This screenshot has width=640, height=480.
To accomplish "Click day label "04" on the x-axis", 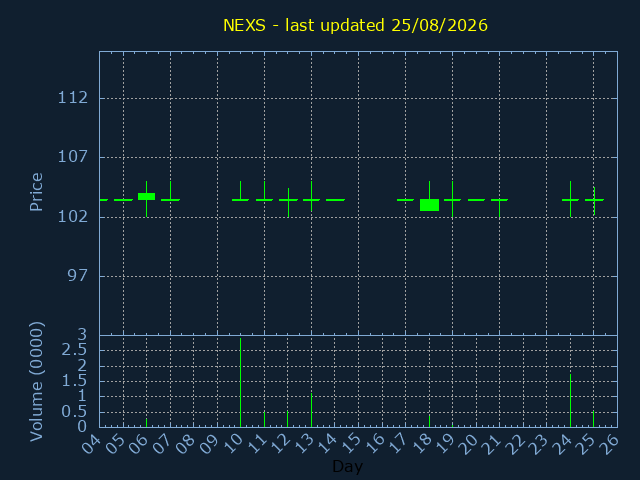I will (x=91, y=444).
